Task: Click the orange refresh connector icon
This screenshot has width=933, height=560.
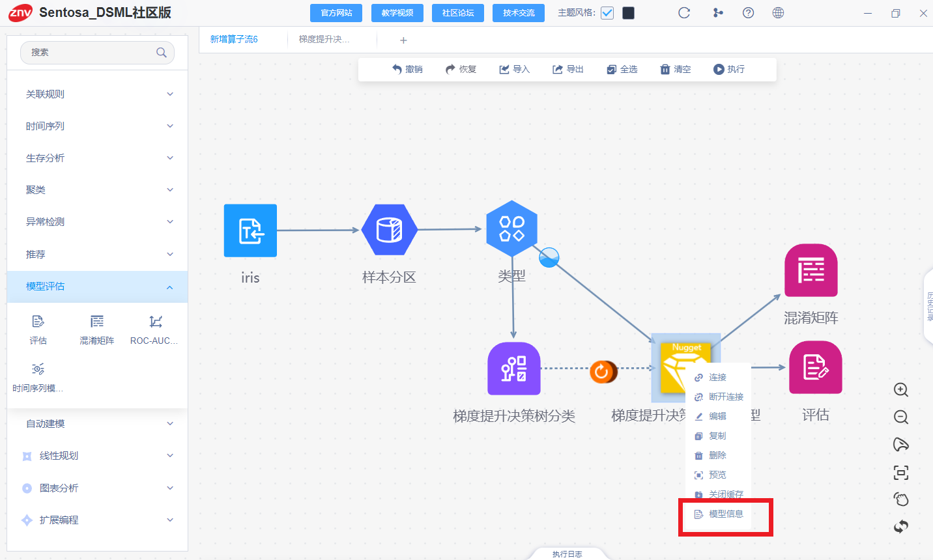Action: [x=602, y=372]
